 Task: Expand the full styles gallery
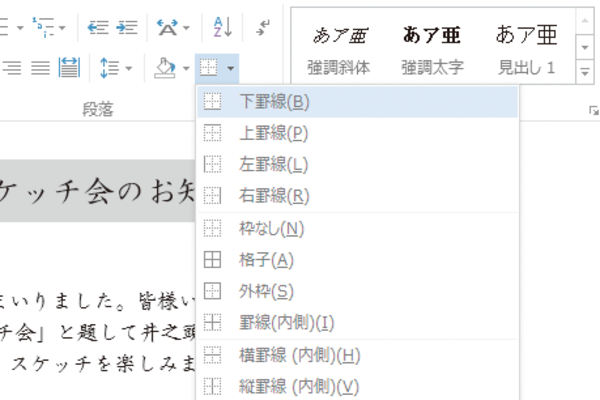click(x=585, y=71)
